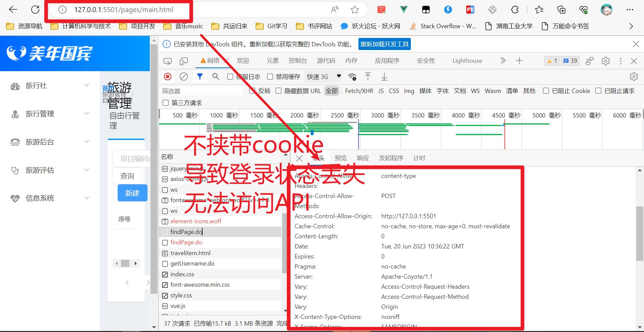Expand the 旅行社 sidebar menu
This screenshot has height=332, width=644.
[x=50, y=86]
